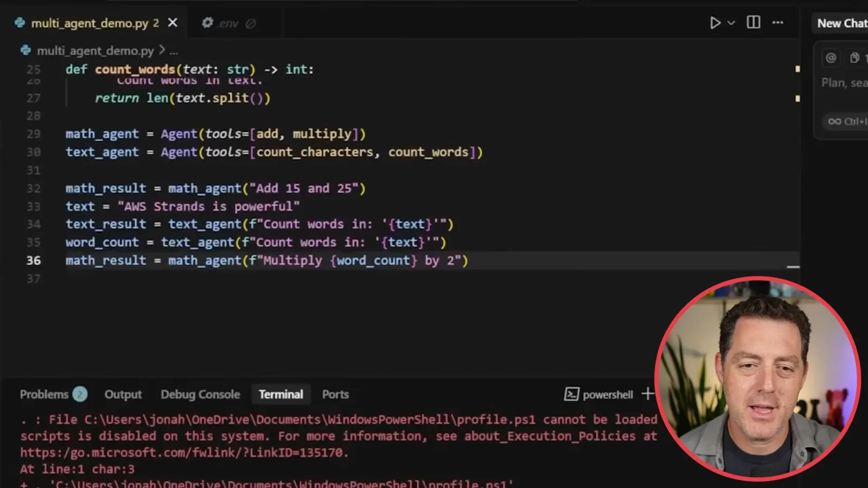Open the More Actions ellipsis menu
The width and height of the screenshot is (868, 488).
(778, 23)
